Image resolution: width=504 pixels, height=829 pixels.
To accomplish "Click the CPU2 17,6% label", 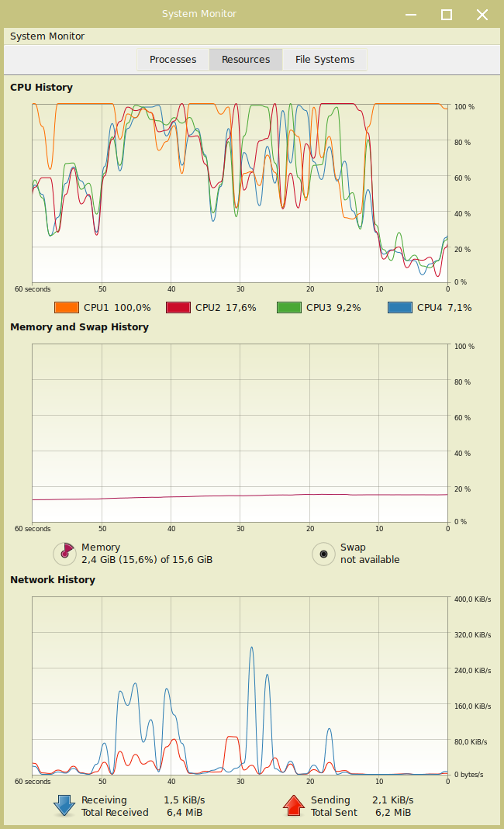I will pos(226,307).
